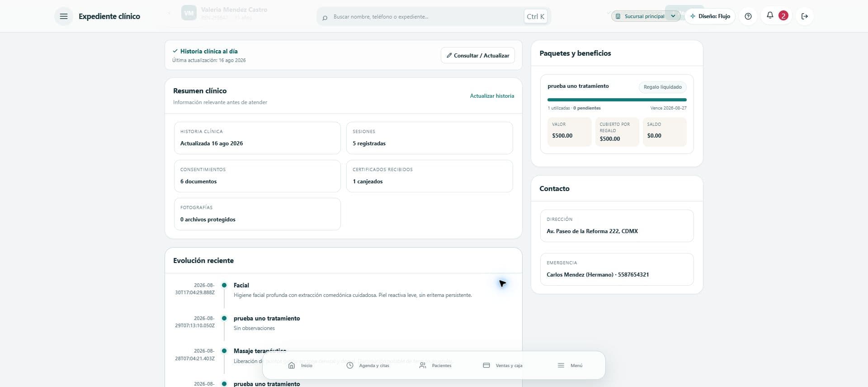Open the Historia clínica summary card
This screenshot has width=868, height=387.
click(257, 138)
